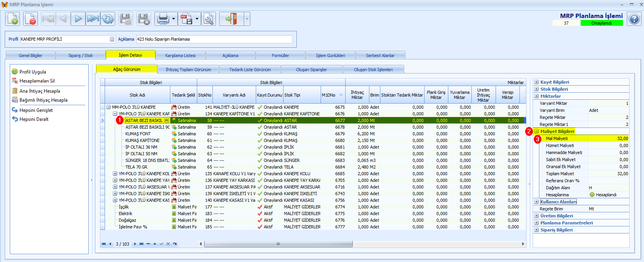
Task: Switch to Tedarik Liste Görünüm sub-tab
Action: pyautogui.click(x=250, y=70)
